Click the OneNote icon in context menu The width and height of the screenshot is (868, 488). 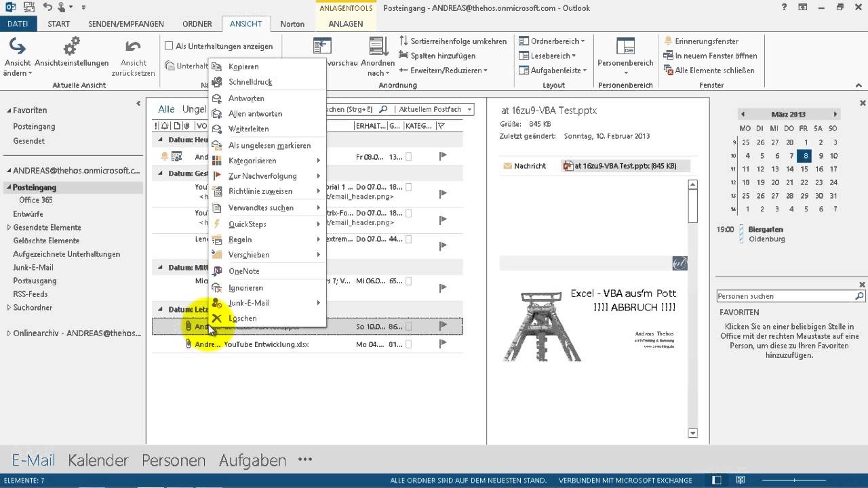click(217, 270)
